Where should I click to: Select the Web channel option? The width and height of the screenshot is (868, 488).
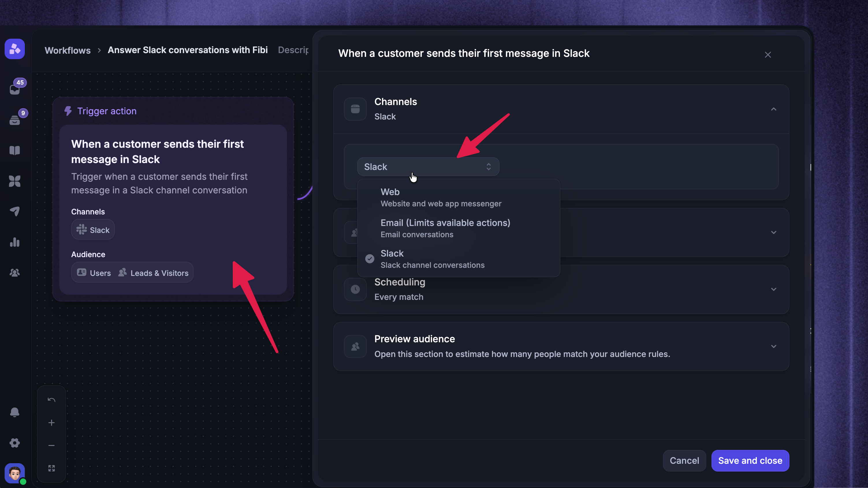tap(459, 197)
